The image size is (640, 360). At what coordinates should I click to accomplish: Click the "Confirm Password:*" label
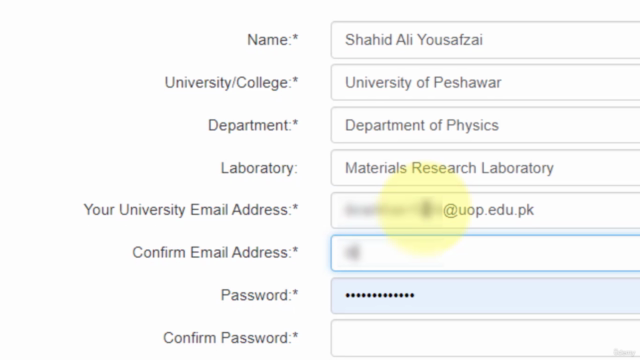click(x=231, y=338)
